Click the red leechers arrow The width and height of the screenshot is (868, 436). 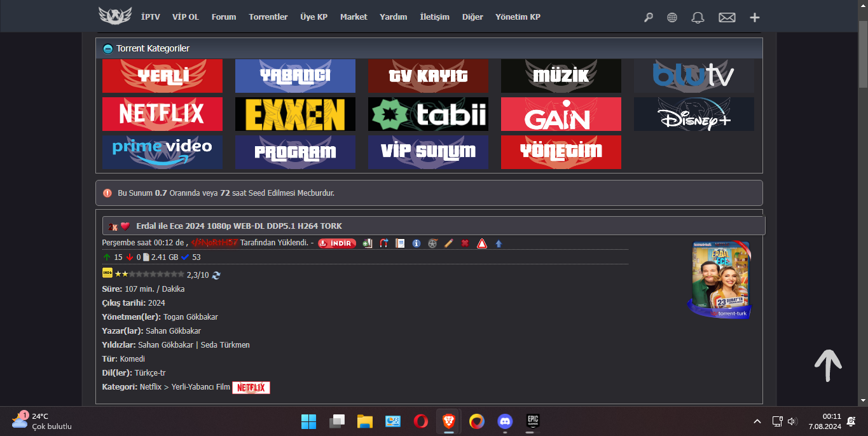click(130, 257)
